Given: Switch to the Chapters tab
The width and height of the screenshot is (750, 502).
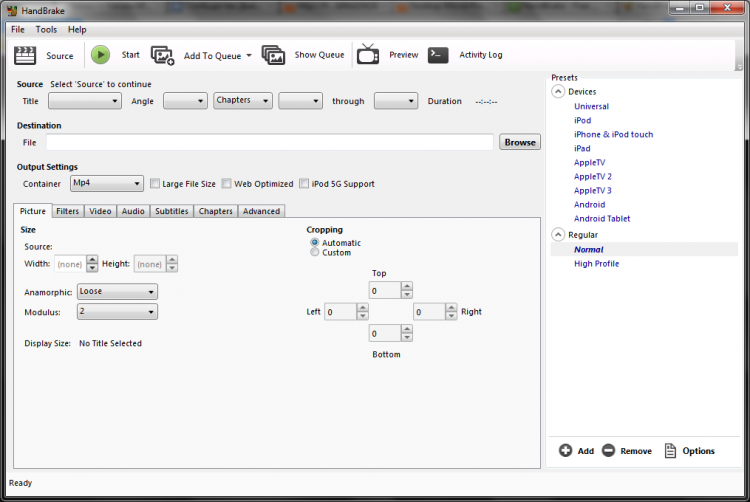Looking at the screenshot, I should 216,211.
